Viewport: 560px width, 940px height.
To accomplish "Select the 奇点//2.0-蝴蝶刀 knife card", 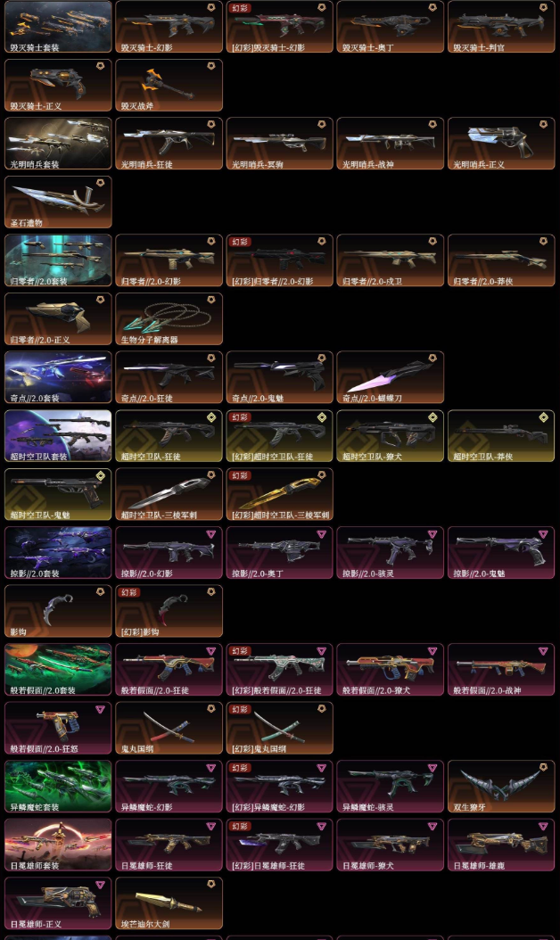I will pyautogui.click(x=391, y=377).
